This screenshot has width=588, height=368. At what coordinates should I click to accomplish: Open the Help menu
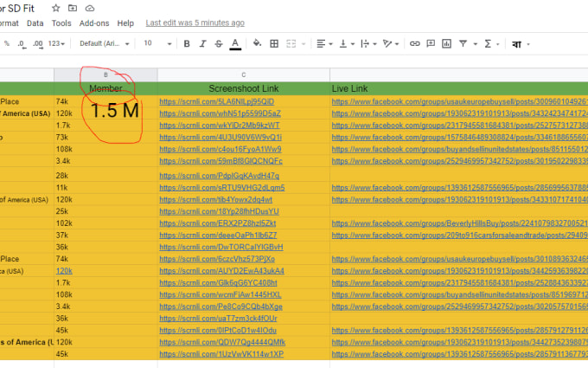coord(125,23)
